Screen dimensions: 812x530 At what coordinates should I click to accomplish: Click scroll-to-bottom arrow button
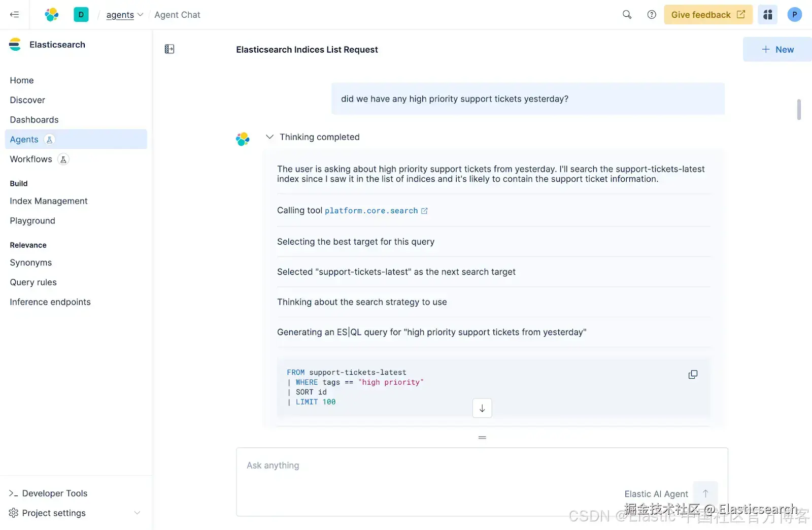coord(482,408)
